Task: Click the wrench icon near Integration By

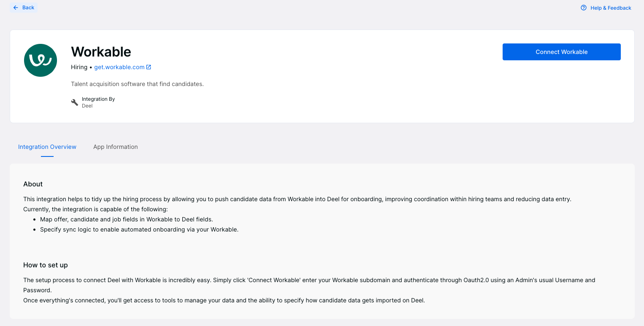Action: [75, 102]
